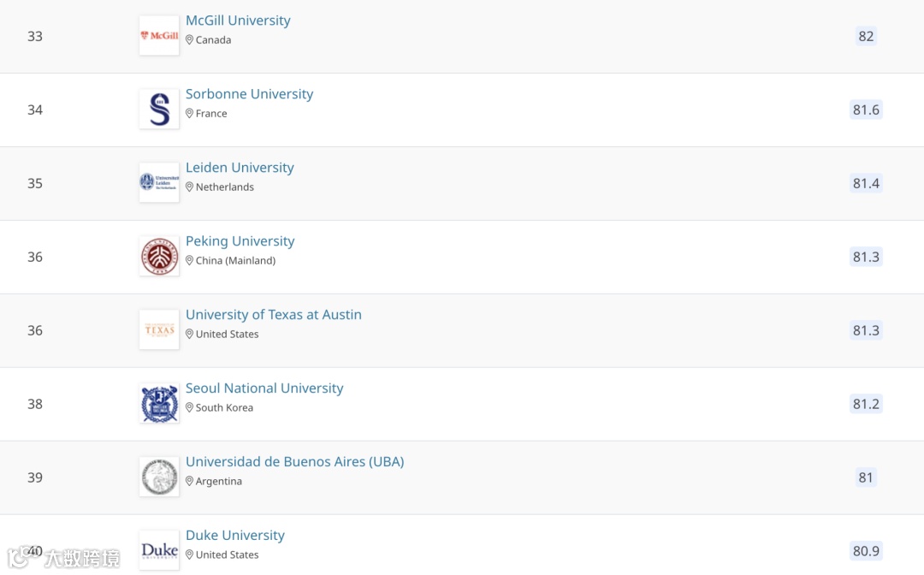924x575 pixels.
Task: Click the Seoul National University crest
Action: (159, 404)
